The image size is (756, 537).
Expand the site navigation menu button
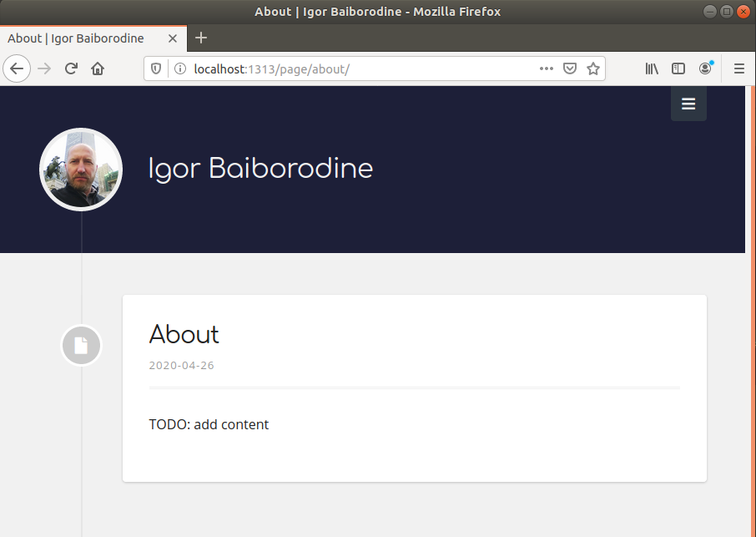click(x=688, y=104)
